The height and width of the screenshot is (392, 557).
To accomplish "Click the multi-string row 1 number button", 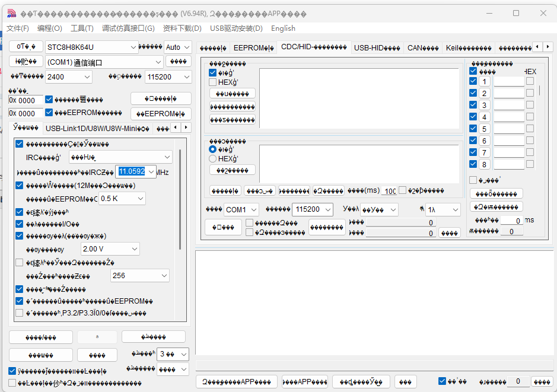I will [484, 82].
